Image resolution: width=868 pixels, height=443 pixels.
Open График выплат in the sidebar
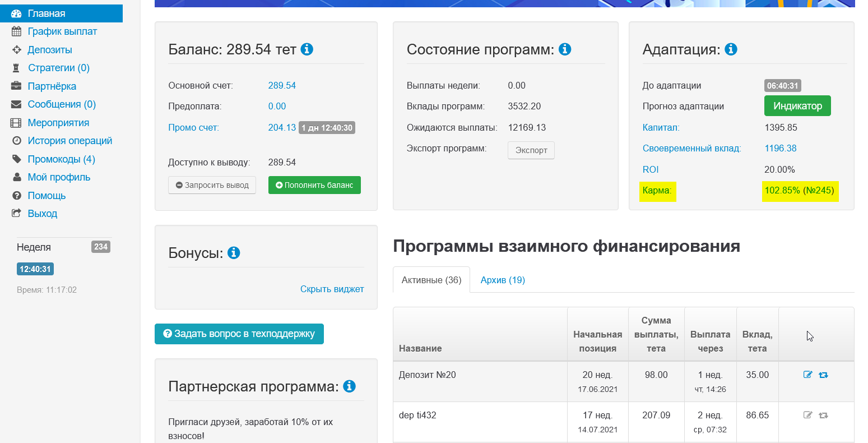pyautogui.click(x=62, y=31)
